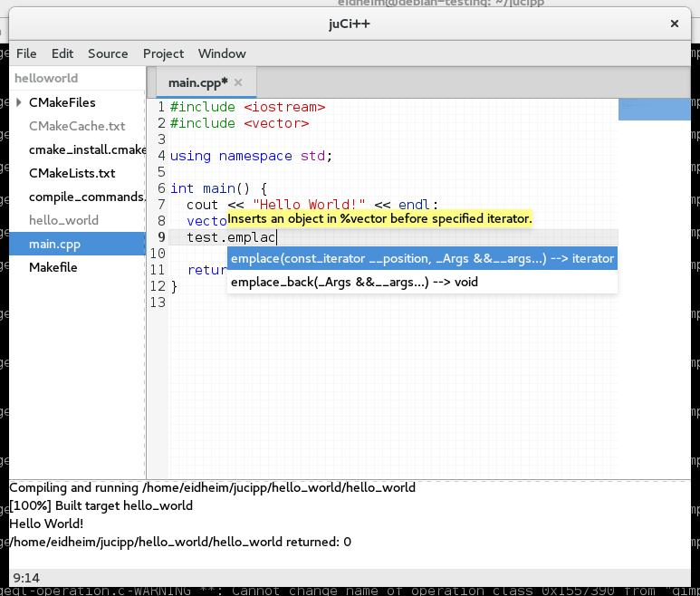Screen dimensions: 700x596
Task: Click the blue minimap highlight in the editor
Action: [654, 110]
